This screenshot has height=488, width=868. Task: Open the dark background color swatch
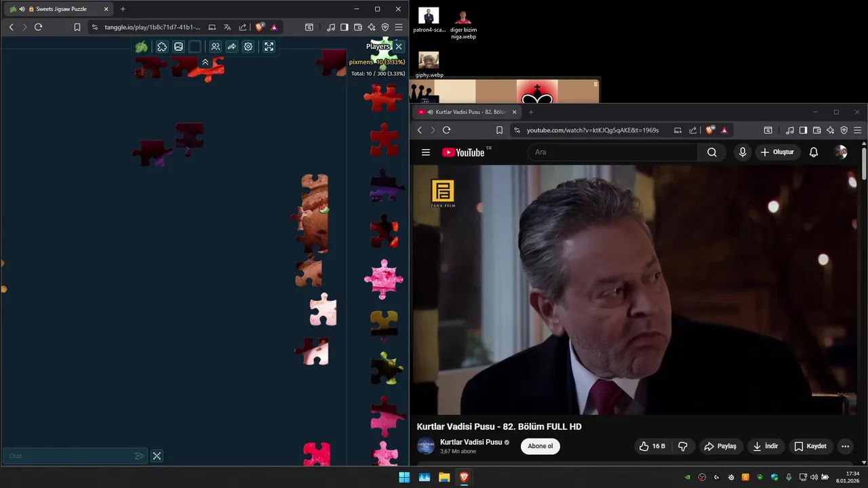click(195, 47)
